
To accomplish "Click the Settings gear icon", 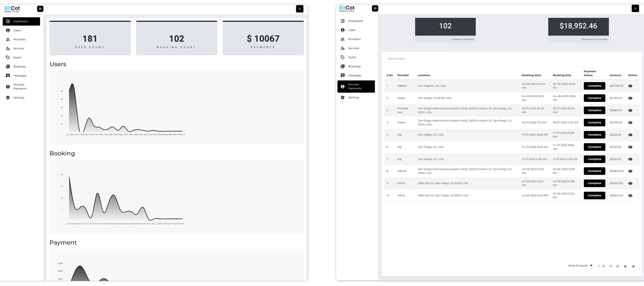I will pyautogui.click(x=8, y=98).
